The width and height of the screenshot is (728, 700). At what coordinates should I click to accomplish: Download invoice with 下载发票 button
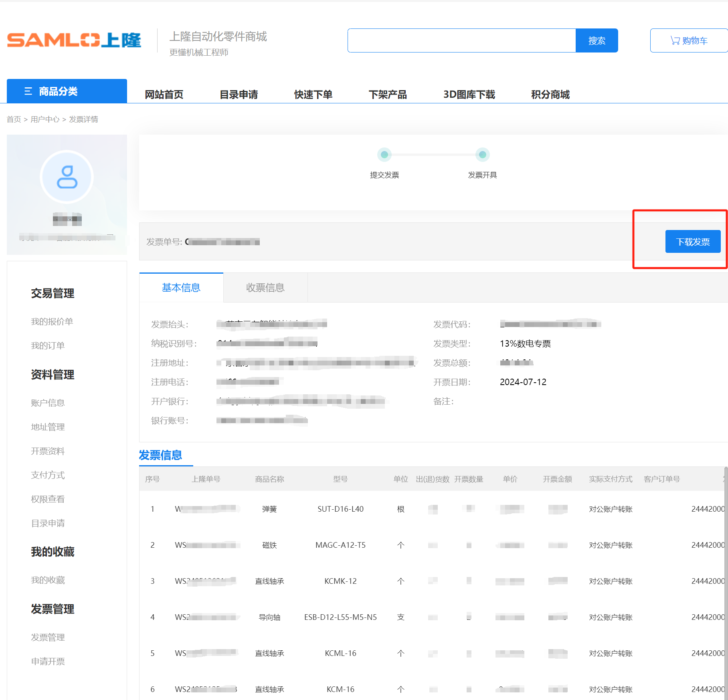(x=692, y=242)
